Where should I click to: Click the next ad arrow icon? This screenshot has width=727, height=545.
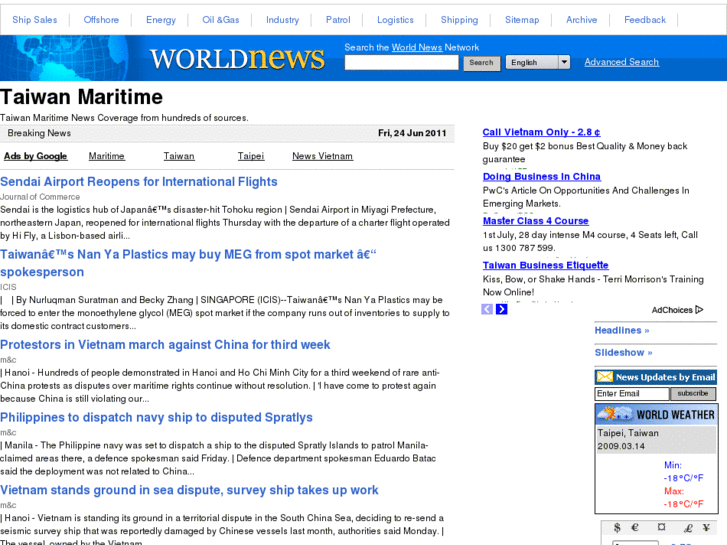pos(501,309)
